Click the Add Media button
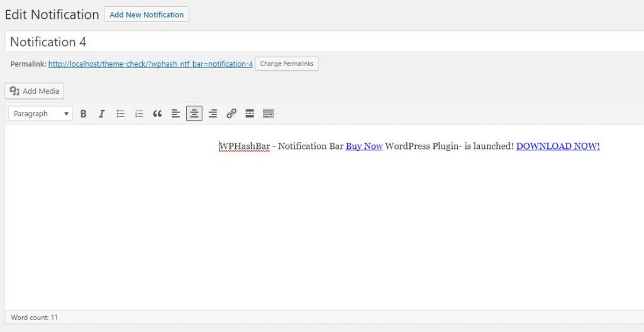This screenshot has width=644, height=332. [x=35, y=91]
